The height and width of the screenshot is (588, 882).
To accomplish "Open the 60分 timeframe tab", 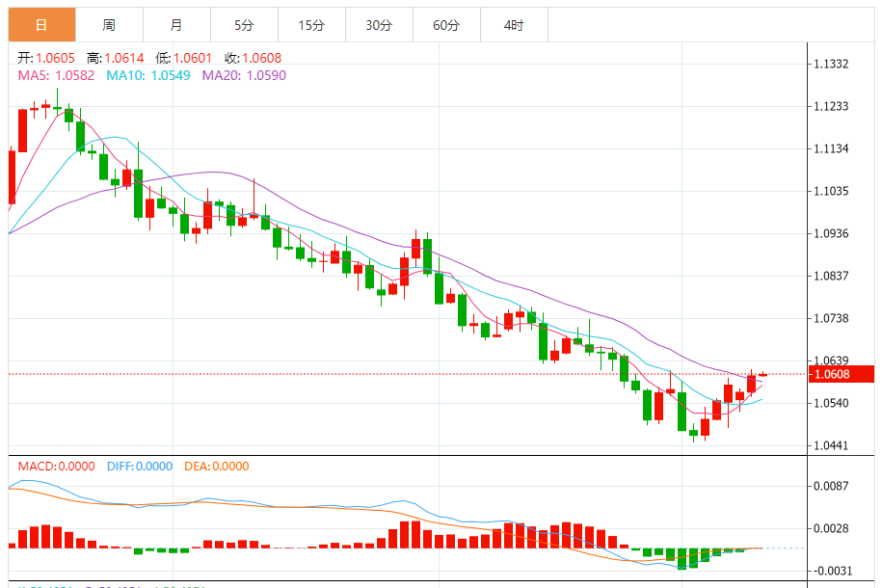I will coord(446,25).
